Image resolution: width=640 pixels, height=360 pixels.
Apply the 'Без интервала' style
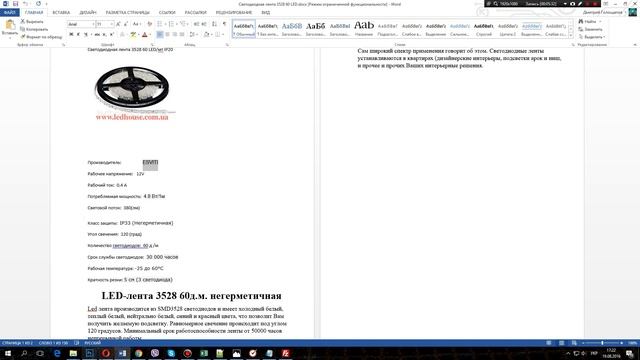click(x=268, y=29)
